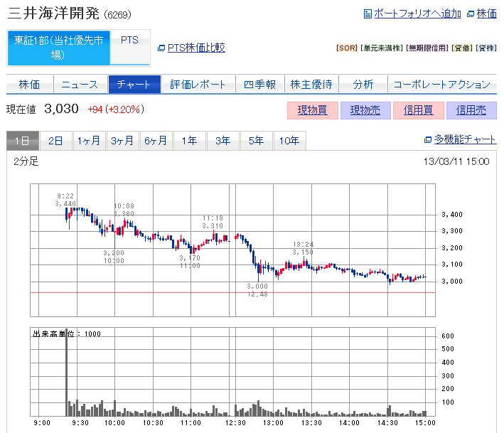
Task: Select the 東証1部 market tab
Action: pos(58,48)
